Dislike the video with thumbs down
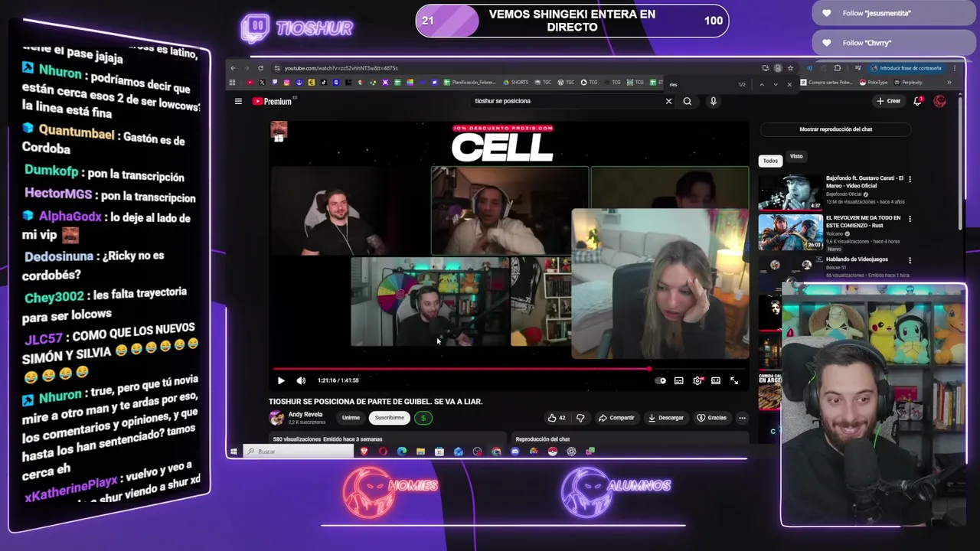 coord(580,418)
